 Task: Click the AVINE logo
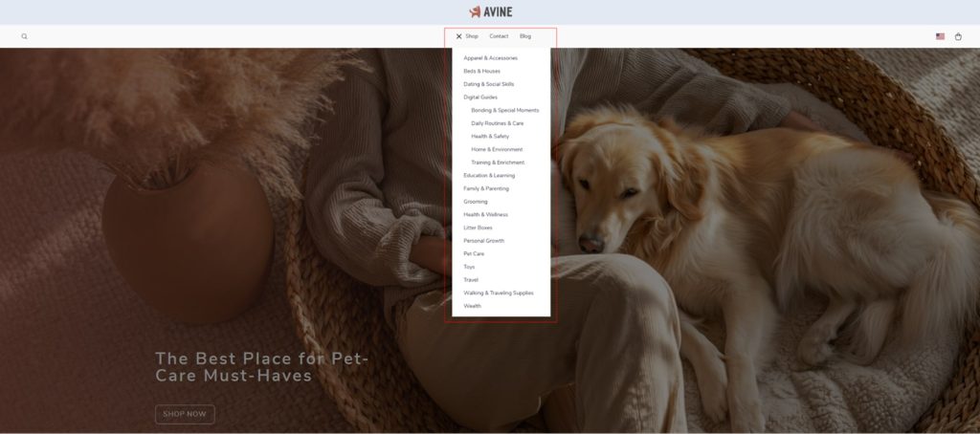coord(489,11)
